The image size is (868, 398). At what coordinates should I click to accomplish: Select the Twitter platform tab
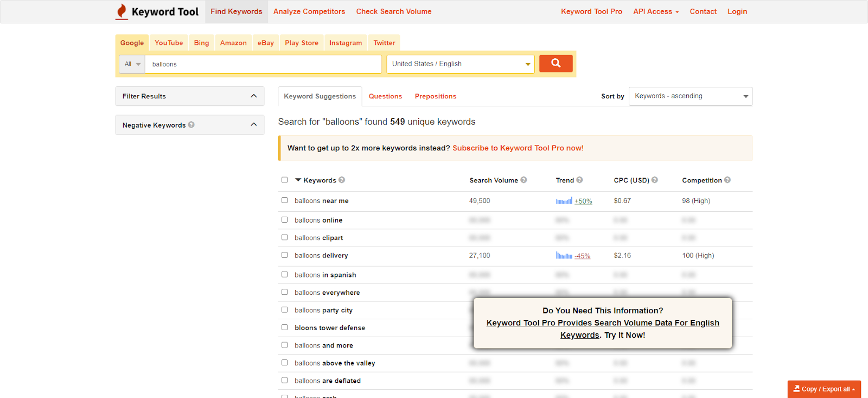pos(384,43)
